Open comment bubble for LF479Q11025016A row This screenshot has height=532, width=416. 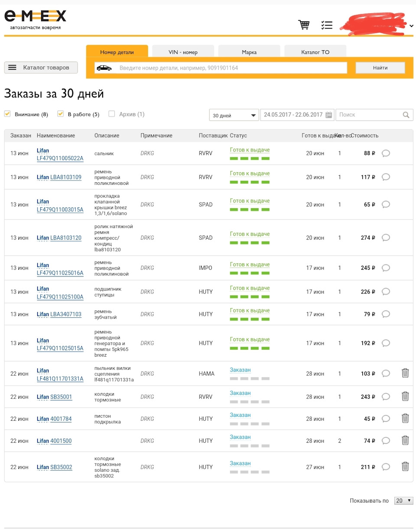(x=386, y=268)
